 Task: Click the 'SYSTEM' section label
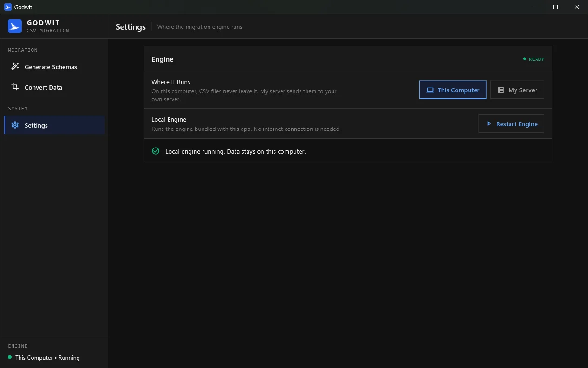[x=18, y=108]
